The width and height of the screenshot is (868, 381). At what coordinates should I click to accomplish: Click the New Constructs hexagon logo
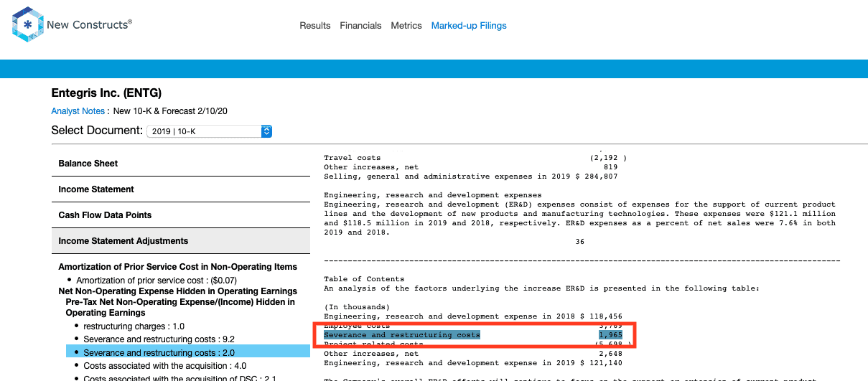(x=27, y=25)
